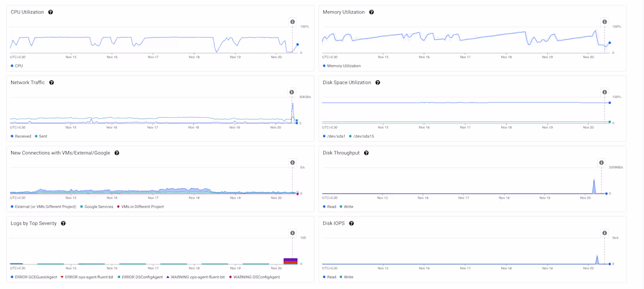Click the Disk Throughput spike on Nov 20
The width and height of the screenshot is (644, 289).
[x=594, y=188]
